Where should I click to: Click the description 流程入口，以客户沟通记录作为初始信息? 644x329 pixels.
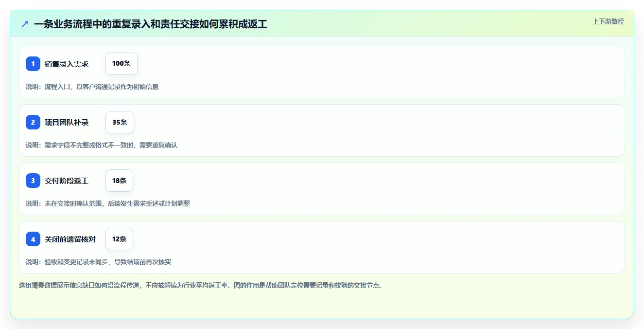click(102, 87)
